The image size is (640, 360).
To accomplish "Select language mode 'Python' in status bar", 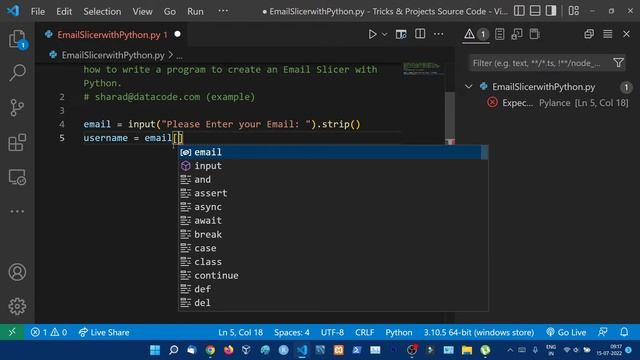I will [x=399, y=332].
